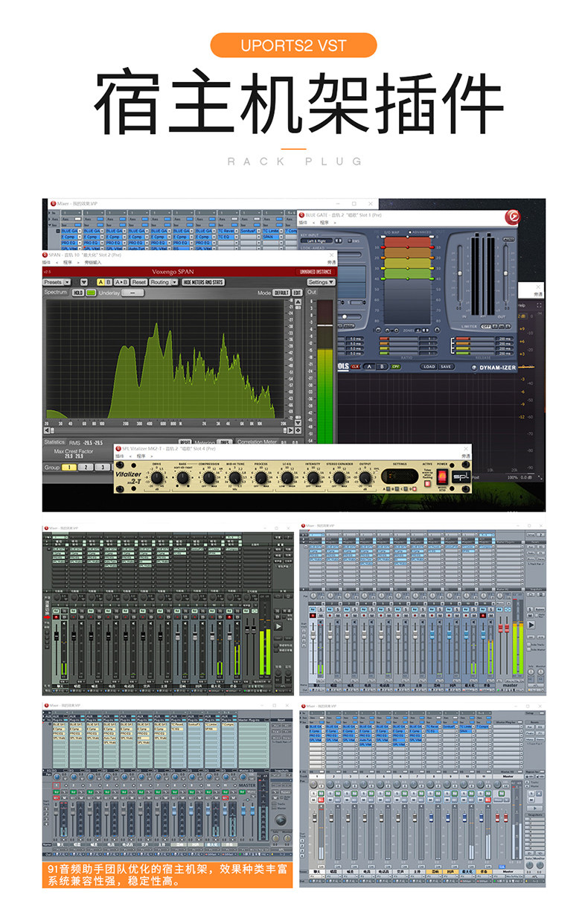Open the Settings dropdown in SPAN
This screenshot has width=588, height=921.
(x=321, y=282)
